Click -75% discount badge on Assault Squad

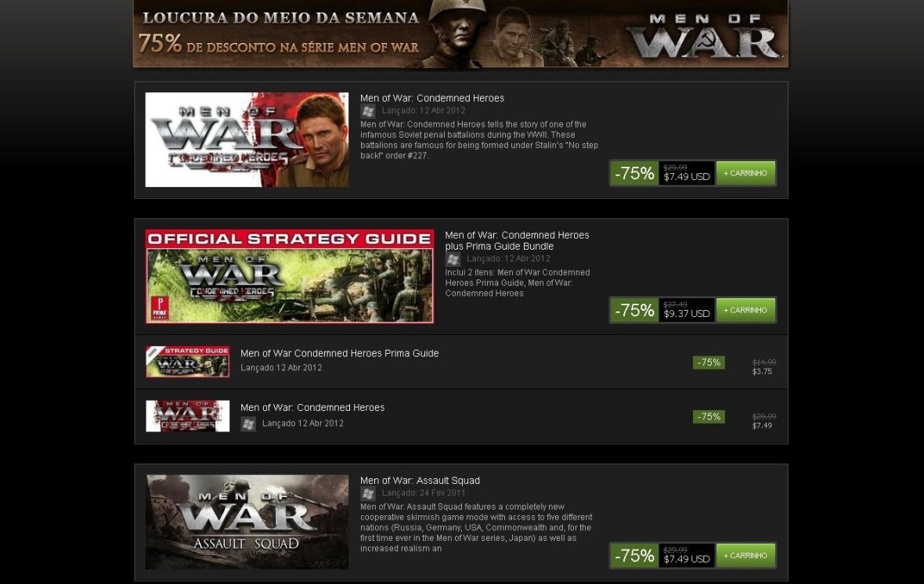tap(634, 556)
